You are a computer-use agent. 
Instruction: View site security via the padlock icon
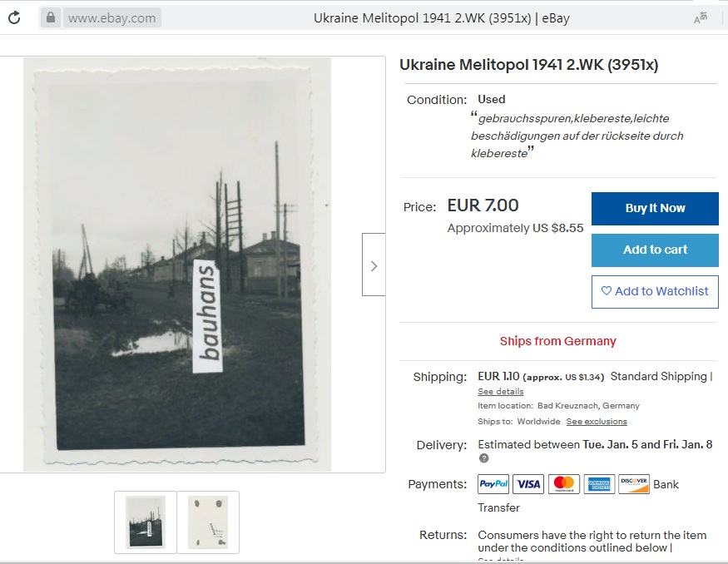pyautogui.click(x=50, y=17)
